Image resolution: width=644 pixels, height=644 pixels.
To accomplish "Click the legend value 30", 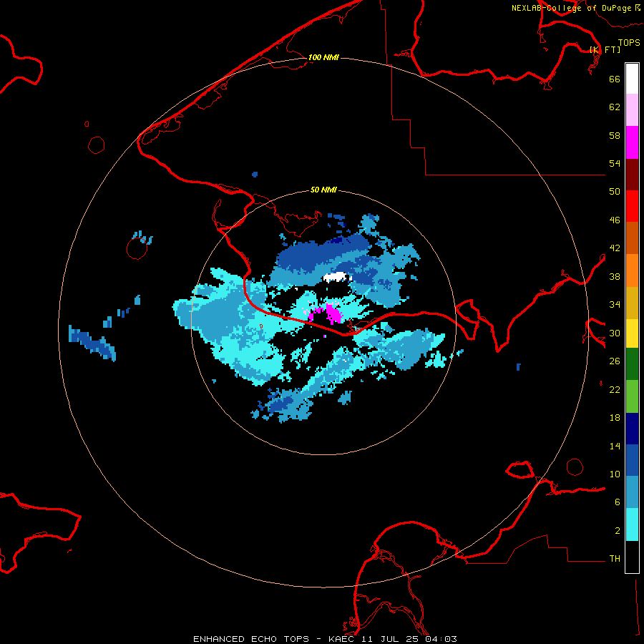I will point(615,333).
